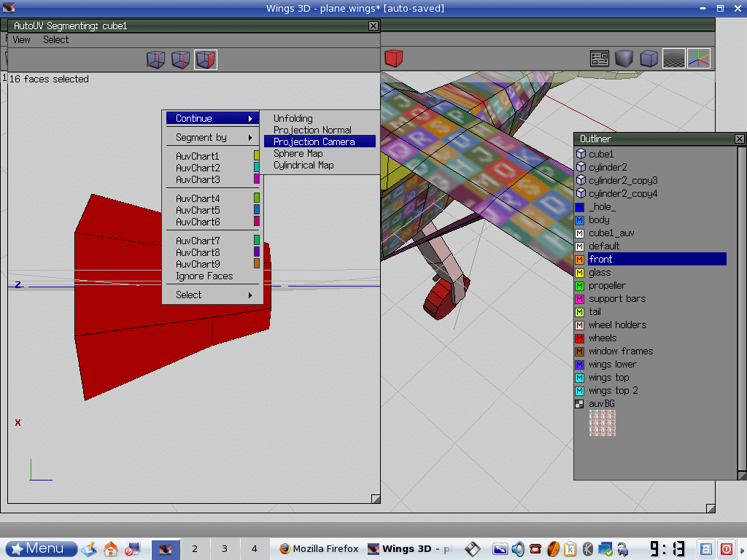747x560 pixels.
Task: Open the preferences icon in main toolbar
Action: [x=600, y=58]
